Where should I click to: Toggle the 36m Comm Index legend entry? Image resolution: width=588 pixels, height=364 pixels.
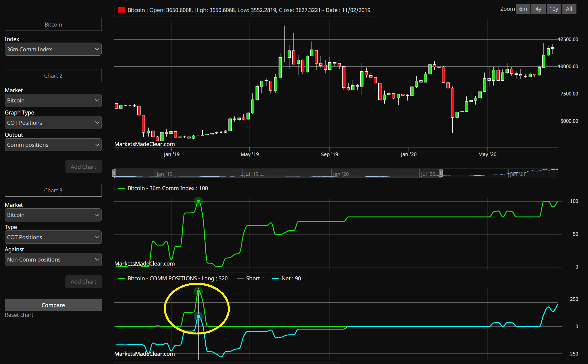(x=163, y=188)
